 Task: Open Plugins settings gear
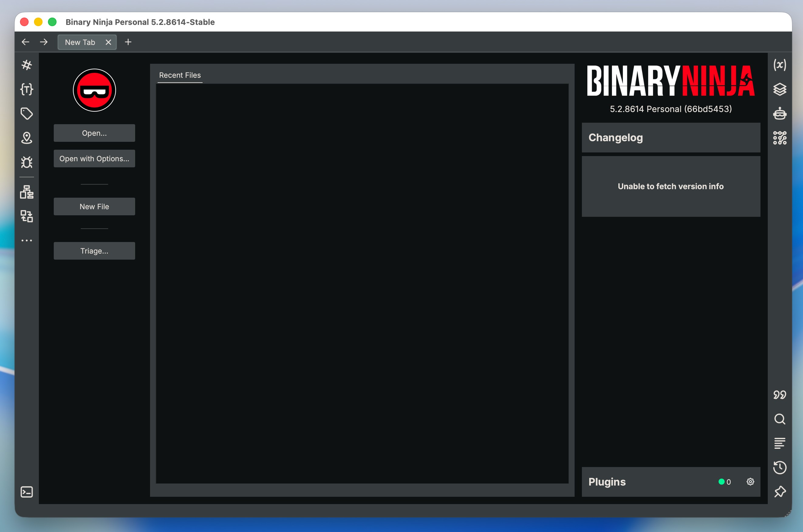[750, 482]
